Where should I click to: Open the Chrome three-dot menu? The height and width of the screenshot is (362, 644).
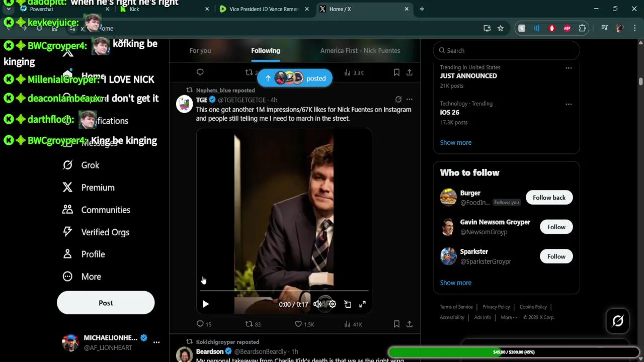point(634,29)
